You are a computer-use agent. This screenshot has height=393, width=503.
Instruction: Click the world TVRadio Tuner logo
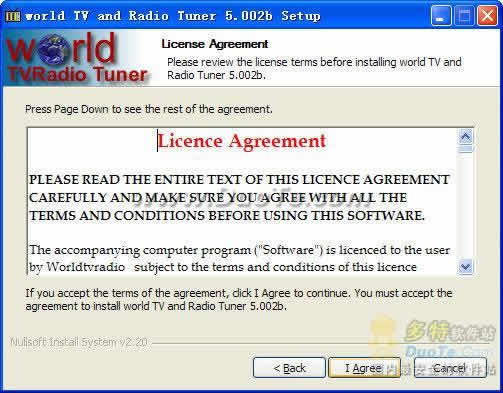[x=77, y=58]
